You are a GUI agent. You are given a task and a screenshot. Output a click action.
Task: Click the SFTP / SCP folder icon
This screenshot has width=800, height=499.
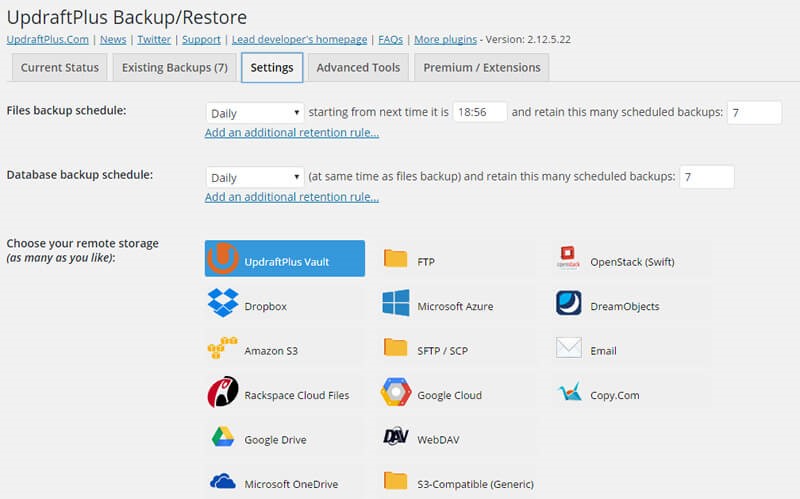(x=395, y=347)
